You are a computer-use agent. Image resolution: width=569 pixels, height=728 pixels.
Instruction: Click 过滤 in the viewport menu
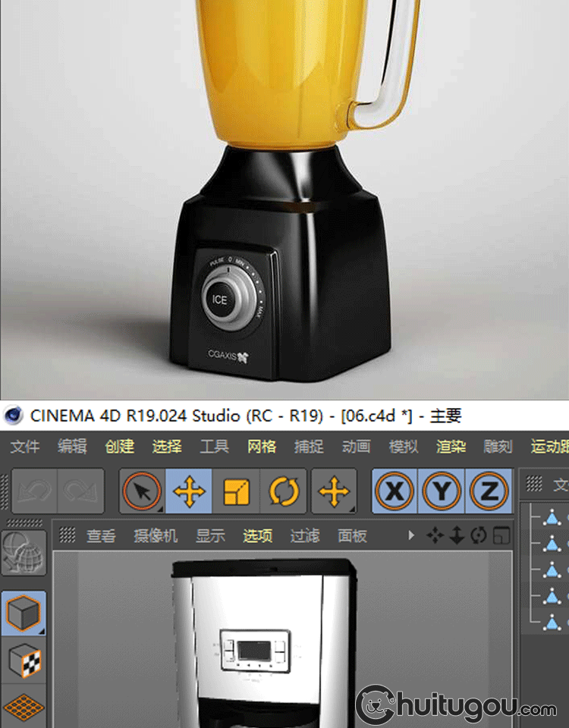(x=304, y=536)
